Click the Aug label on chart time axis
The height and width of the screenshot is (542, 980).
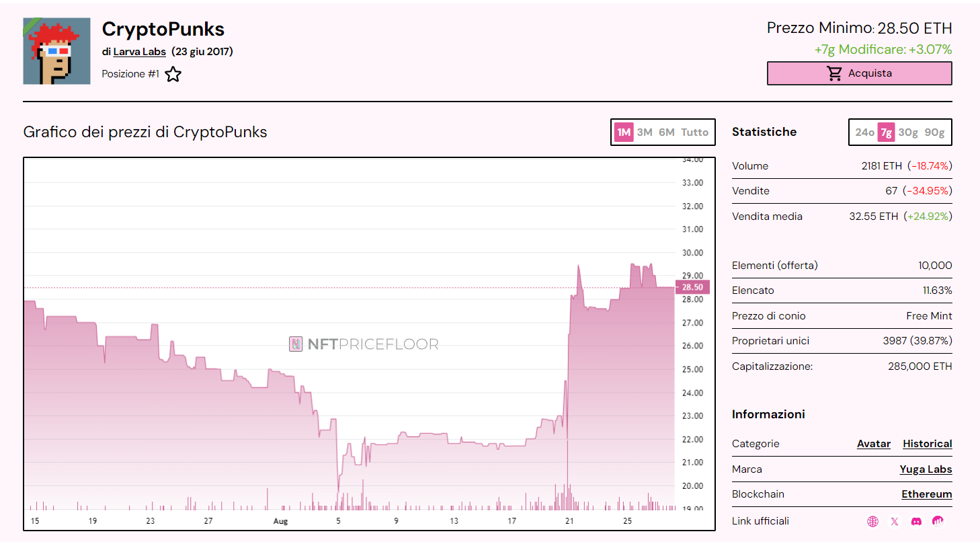pos(280,521)
